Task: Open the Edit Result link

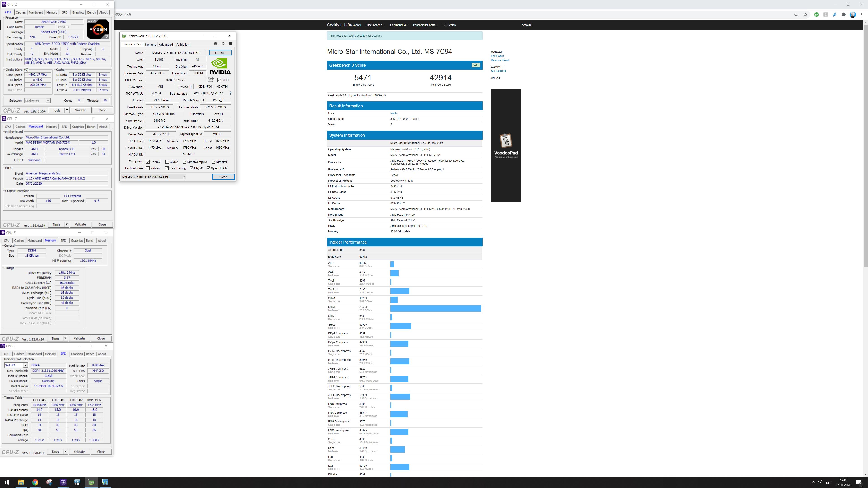Action: pyautogui.click(x=497, y=56)
